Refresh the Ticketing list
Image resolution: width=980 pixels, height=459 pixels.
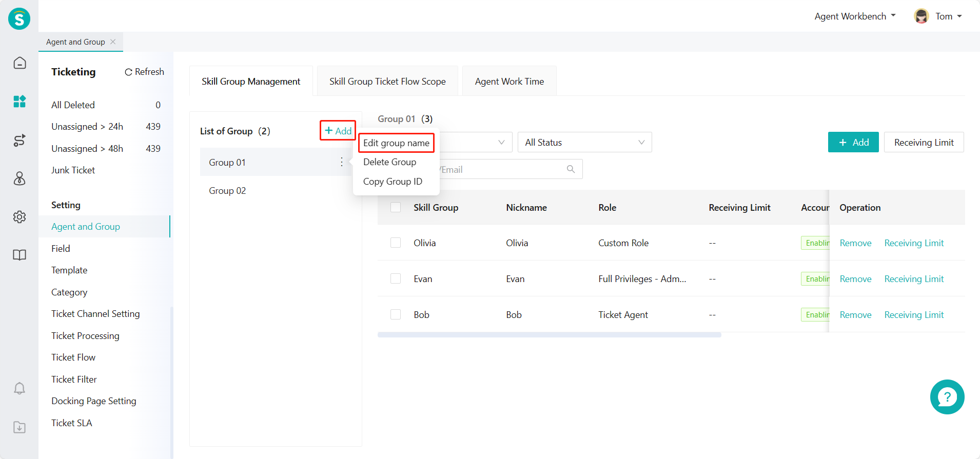click(x=144, y=72)
